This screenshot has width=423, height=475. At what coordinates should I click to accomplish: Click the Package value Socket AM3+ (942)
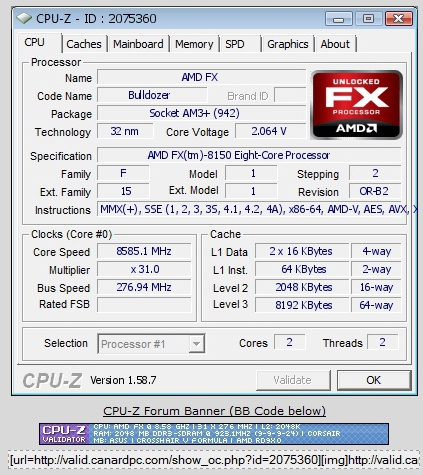point(201,113)
